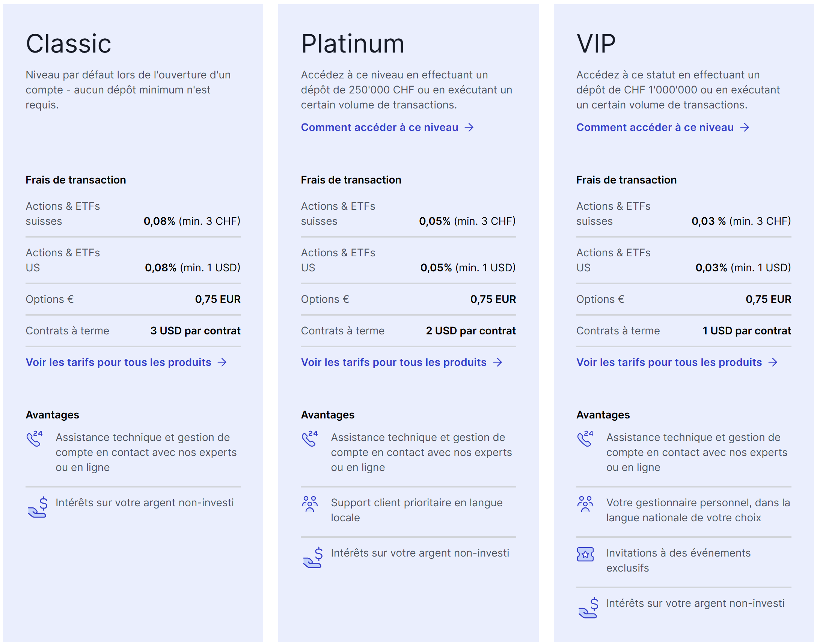Viewport: 817px width, 644px height.
Task: Click the priority support people icon in Platinum
Action: click(x=310, y=504)
